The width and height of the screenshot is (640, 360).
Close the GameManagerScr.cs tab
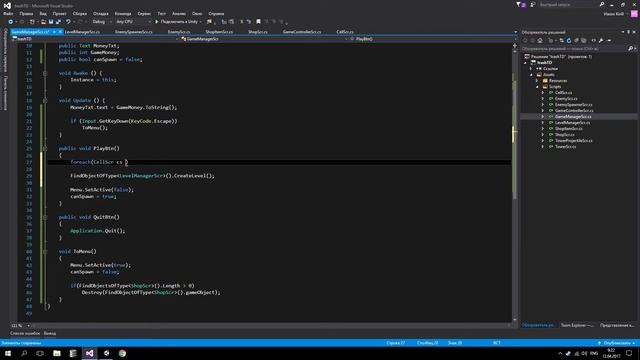[60, 32]
